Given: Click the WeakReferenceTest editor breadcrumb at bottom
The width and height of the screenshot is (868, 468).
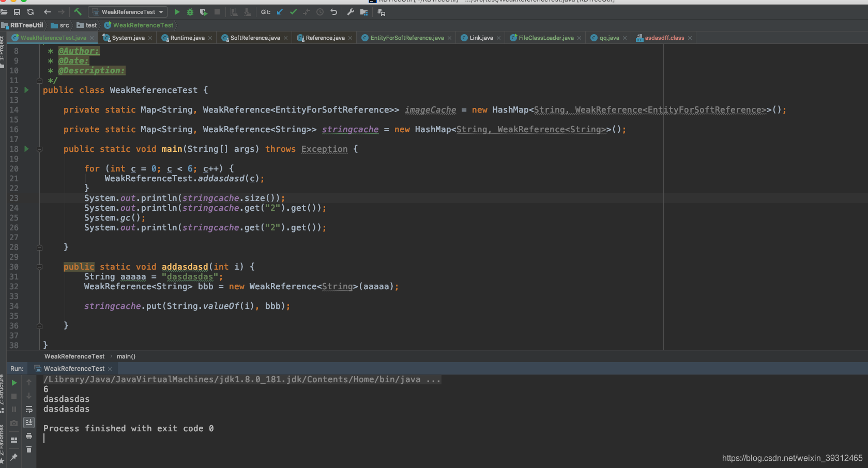Looking at the screenshot, I should [74, 356].
